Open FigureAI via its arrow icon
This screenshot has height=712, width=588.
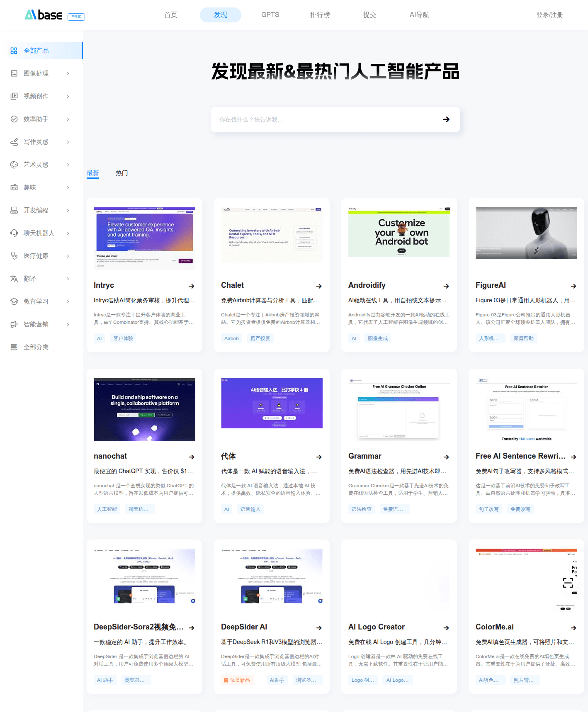pyautogui.click(x=573, y=286)
